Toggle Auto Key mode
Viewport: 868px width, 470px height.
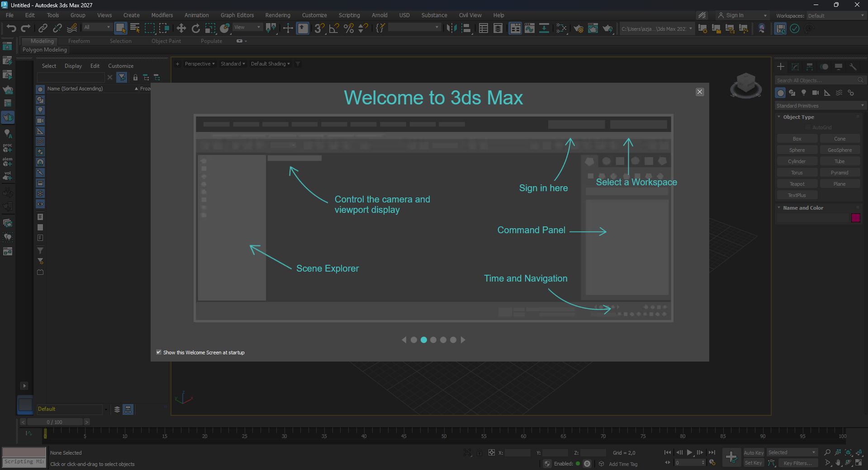coord(754,453)
